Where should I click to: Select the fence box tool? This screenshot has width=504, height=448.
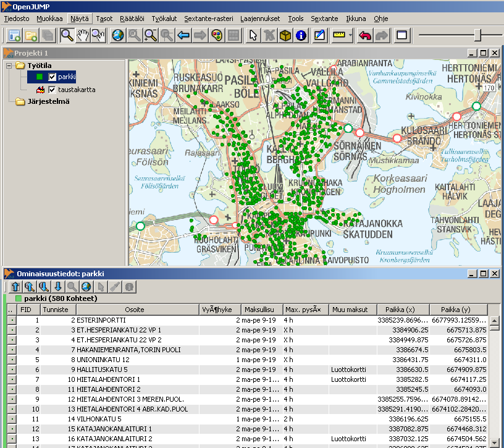(285, 35)
